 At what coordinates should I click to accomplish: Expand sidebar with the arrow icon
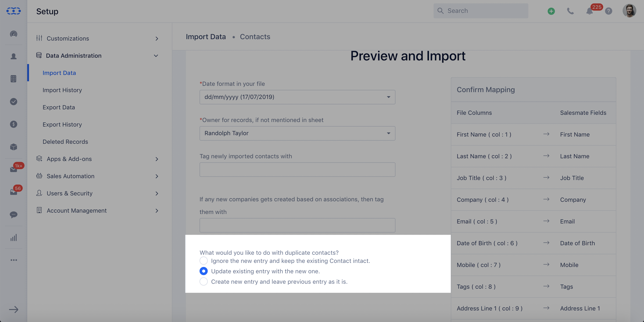(14, 309)
